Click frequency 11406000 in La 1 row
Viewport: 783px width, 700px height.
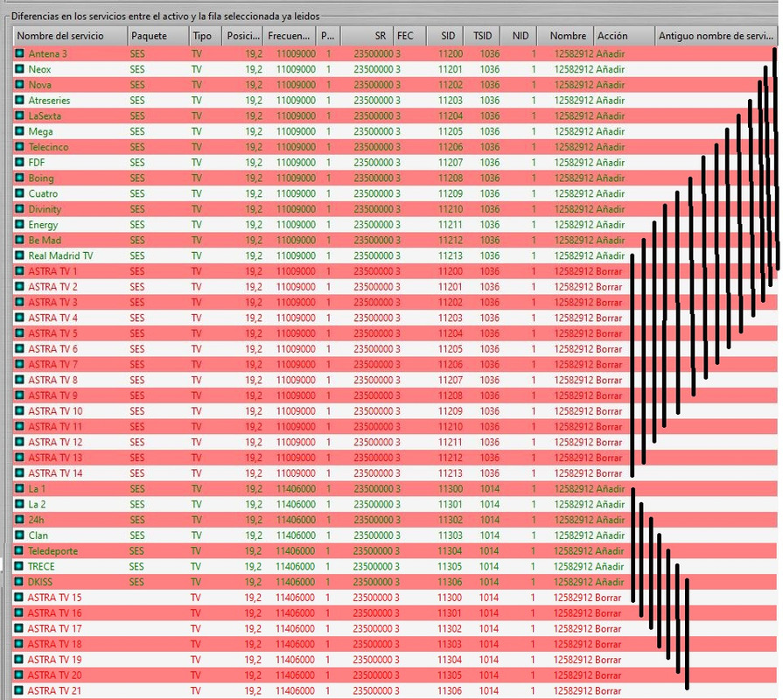pos(296,488)
